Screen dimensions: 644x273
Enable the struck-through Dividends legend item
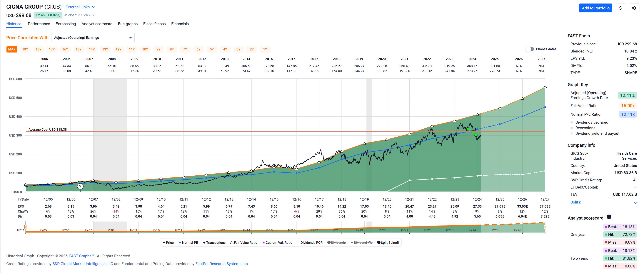coord(336,243)
